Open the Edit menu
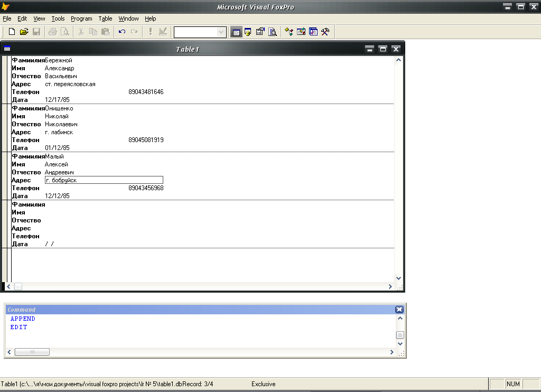This screenshot has width=541, height=392. pos(22,18)
